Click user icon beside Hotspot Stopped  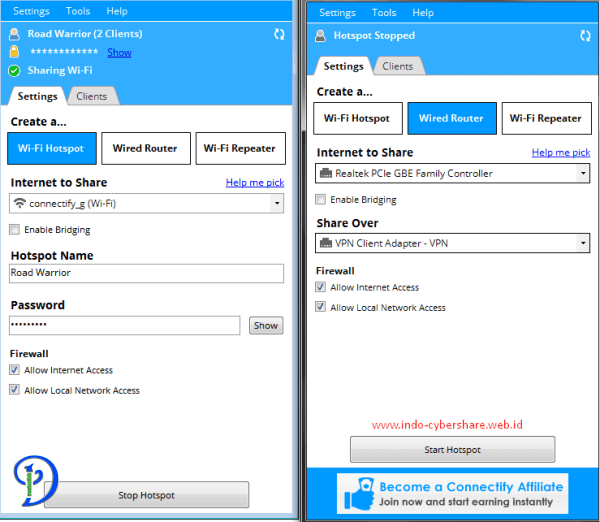click(x=320, y=36)
